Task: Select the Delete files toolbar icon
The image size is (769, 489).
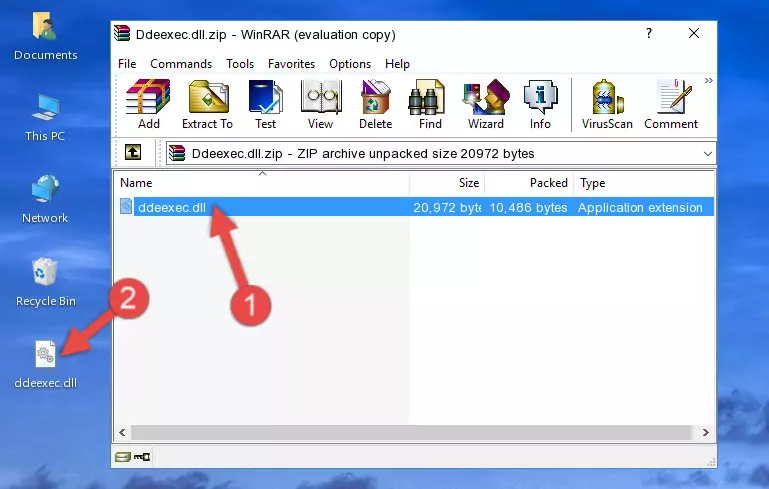Action: 375,104
